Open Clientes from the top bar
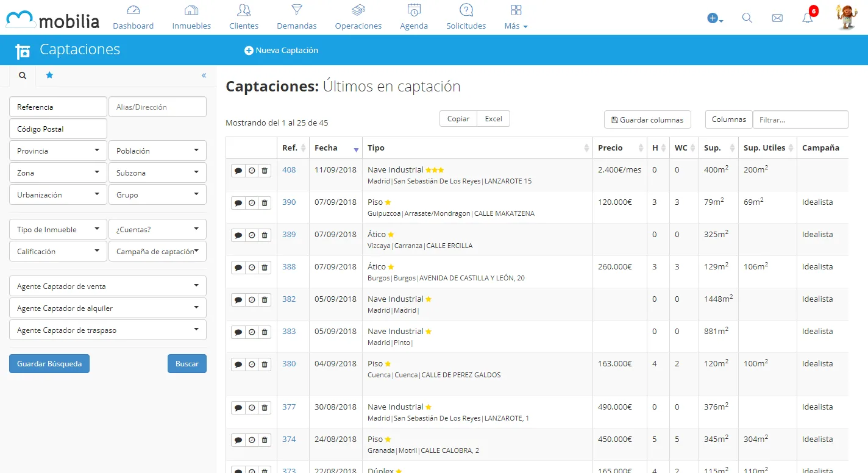The image size is (868, 473). [244, 17]
